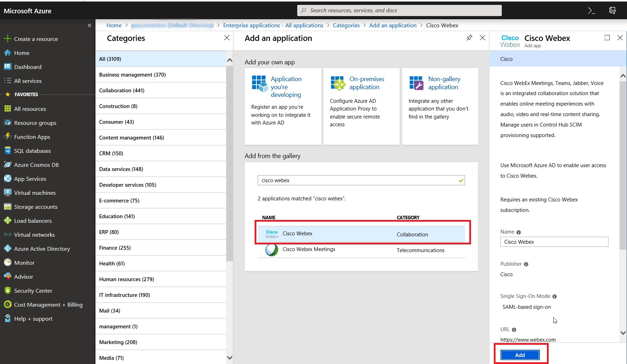Pin the Add an application blade

(469, 38)
